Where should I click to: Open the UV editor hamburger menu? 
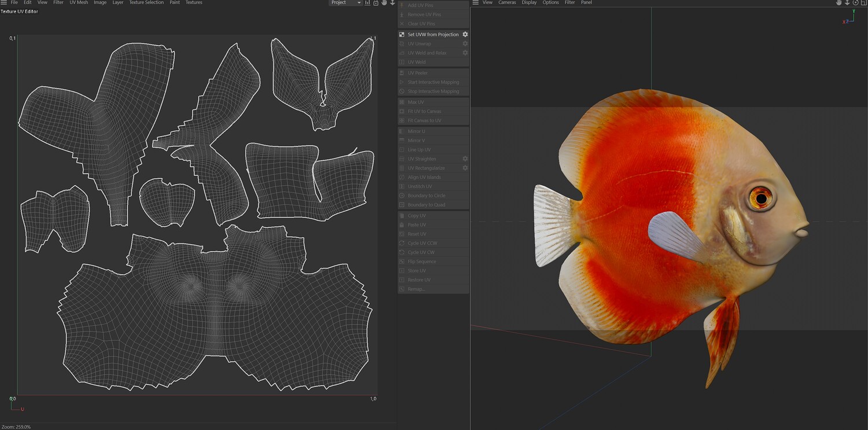pos(3,2)
